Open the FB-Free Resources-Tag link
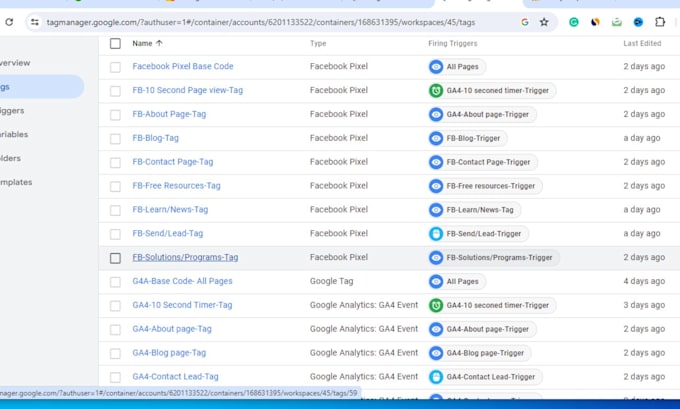The height and width of the screenshot is (409, 680). 177,186
